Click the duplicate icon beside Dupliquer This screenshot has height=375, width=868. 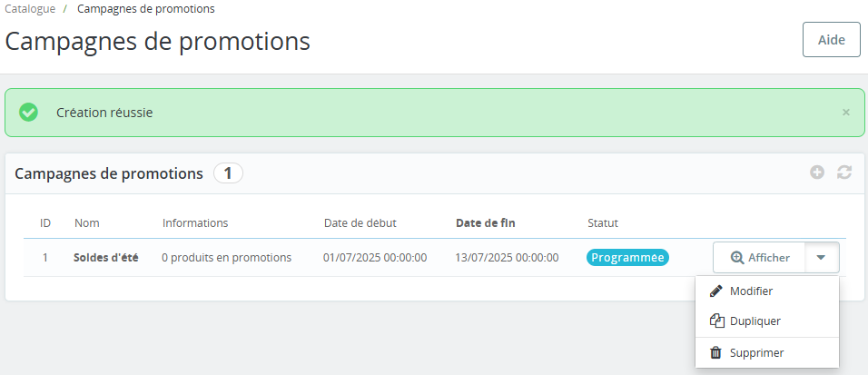click(x=717, y=321)
